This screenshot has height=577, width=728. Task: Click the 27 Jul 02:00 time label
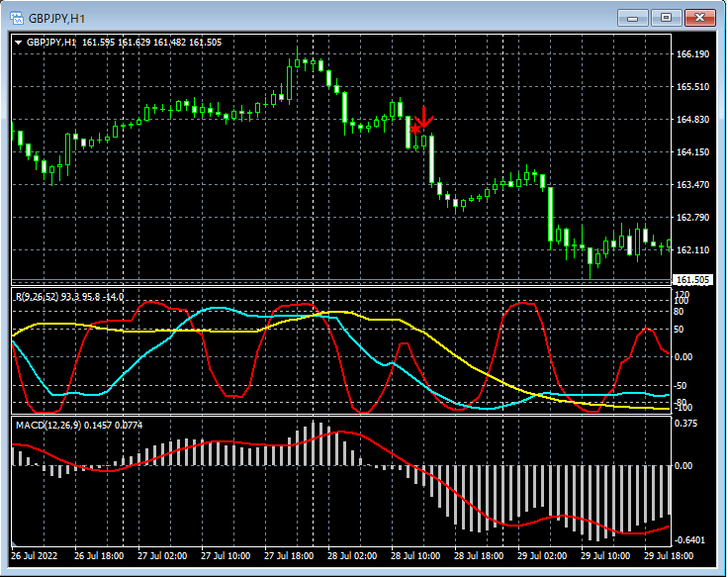[x=162, y=556]
